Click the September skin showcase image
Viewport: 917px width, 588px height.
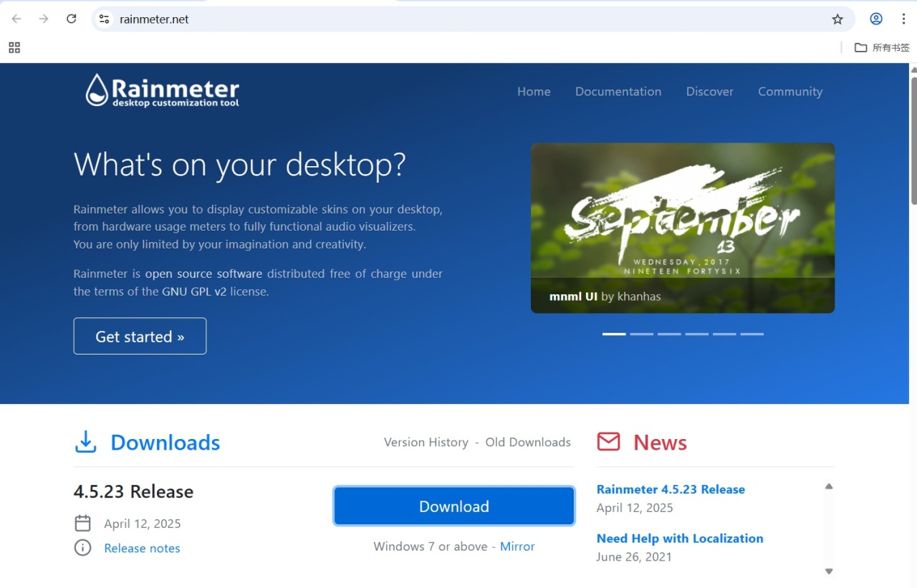point(683,228)
